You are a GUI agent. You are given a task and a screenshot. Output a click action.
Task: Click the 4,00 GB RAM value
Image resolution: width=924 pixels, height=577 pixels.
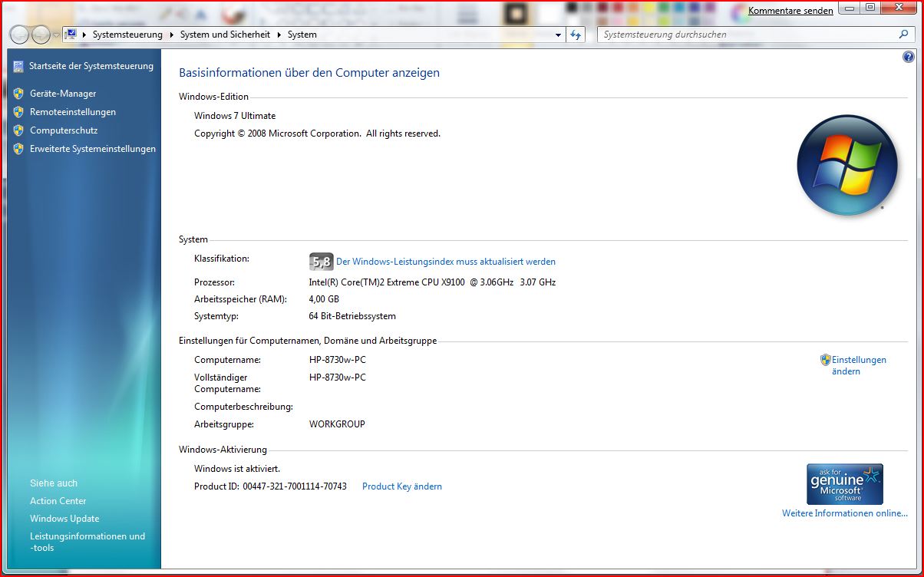pyautogui.click(x=324, y=299)
